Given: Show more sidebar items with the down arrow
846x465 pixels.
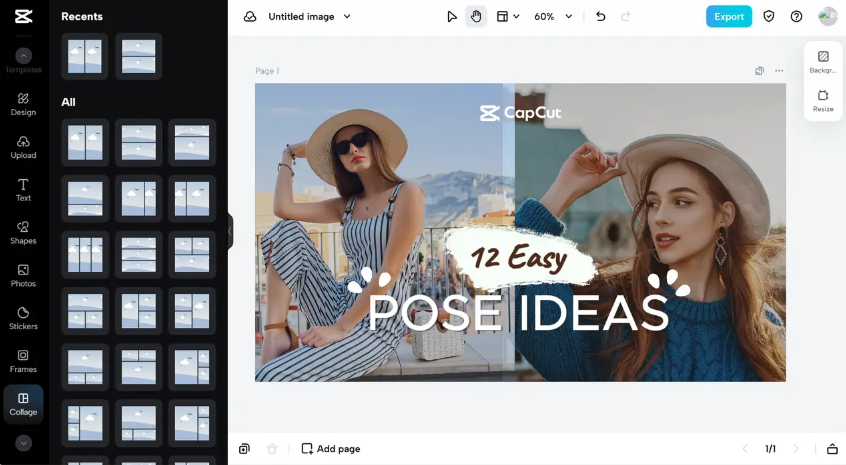Looking at the screenshot, I should (23, 443).
